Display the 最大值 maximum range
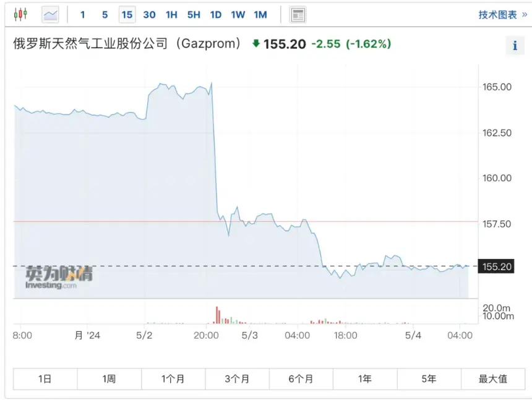Image resolution: width=532 pixels, height=400 pixels. point(493,379)
